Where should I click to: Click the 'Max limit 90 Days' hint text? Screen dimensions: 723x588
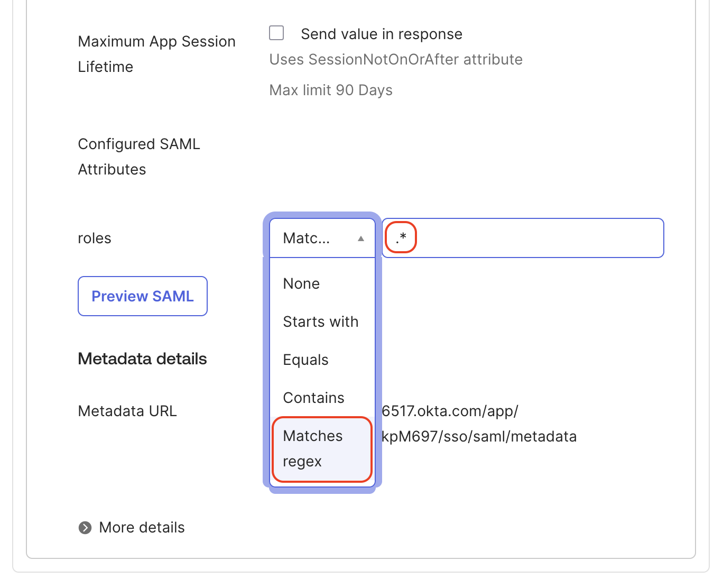point(331,90)
